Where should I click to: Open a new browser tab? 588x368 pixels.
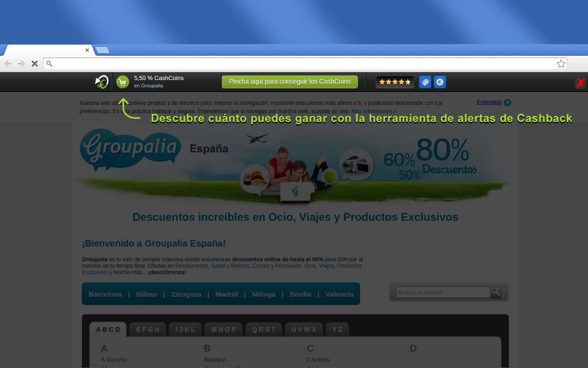point(102,50)
